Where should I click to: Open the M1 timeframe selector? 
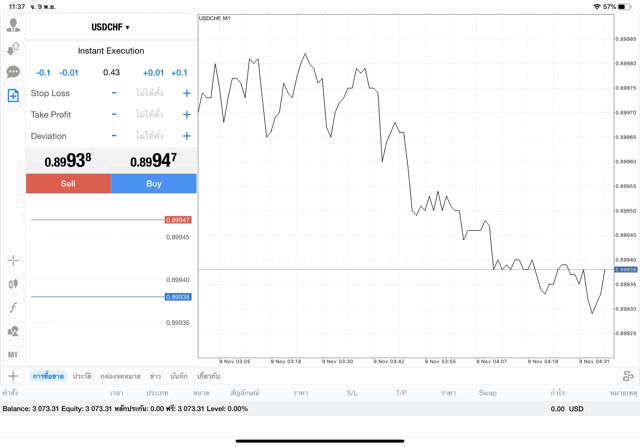coord(13,354)
